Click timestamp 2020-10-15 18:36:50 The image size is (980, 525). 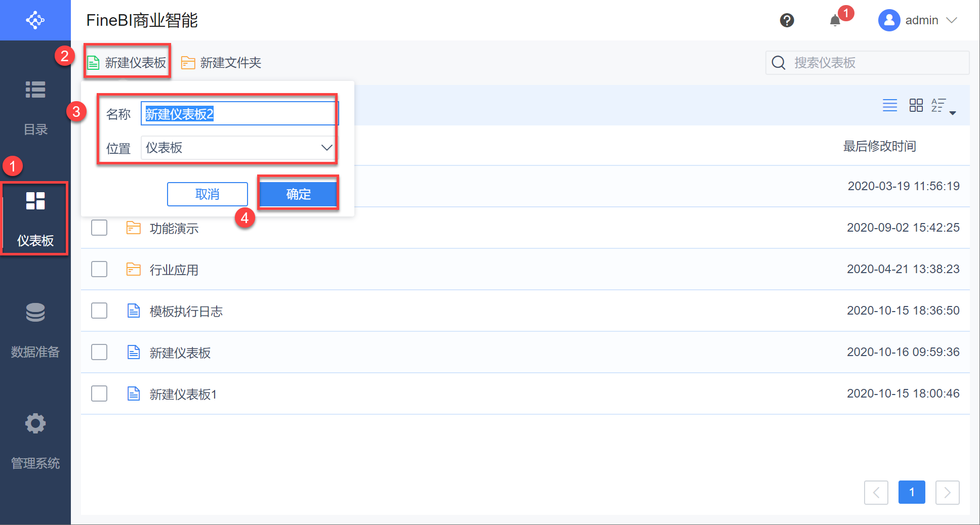(904, 311)
